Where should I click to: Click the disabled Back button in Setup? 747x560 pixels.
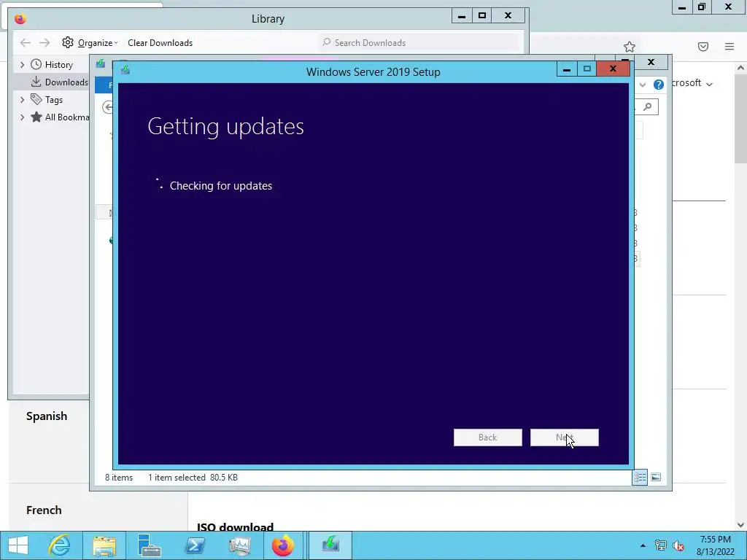(487, 437)
